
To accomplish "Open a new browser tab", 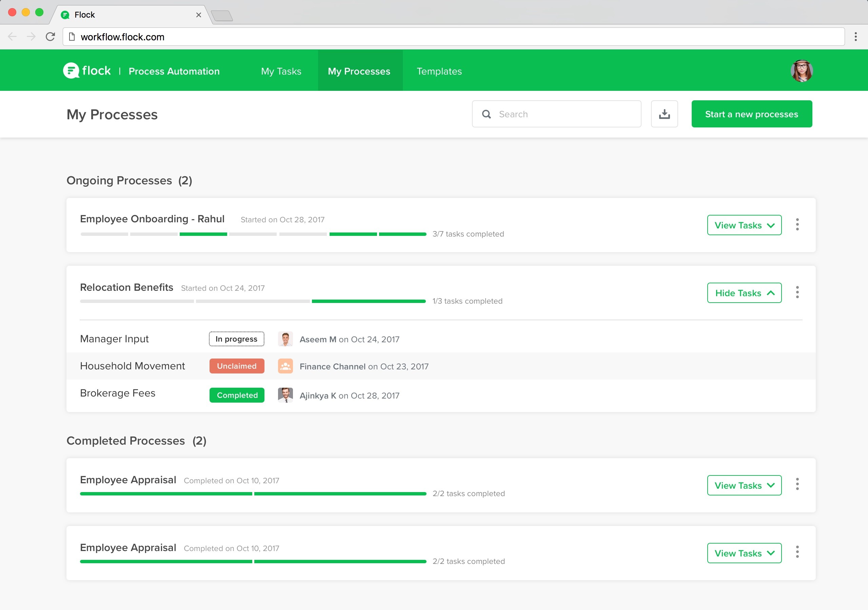I will (222, 16).
